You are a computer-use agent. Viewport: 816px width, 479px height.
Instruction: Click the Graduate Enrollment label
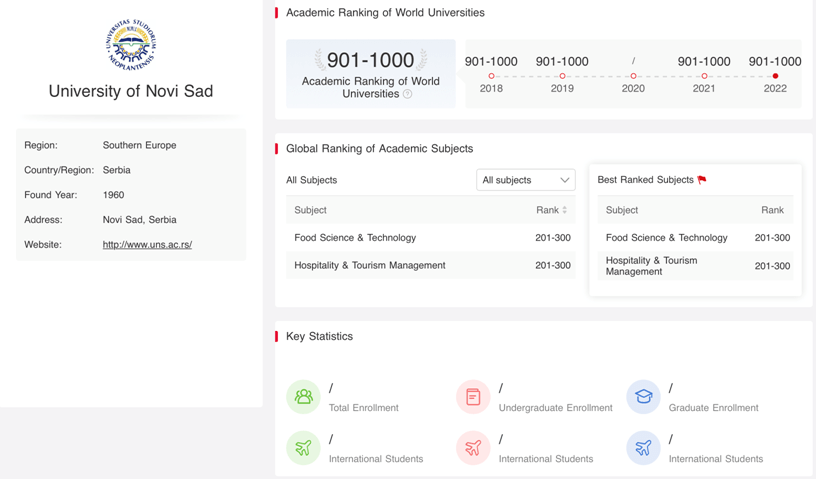coord(713,408)
